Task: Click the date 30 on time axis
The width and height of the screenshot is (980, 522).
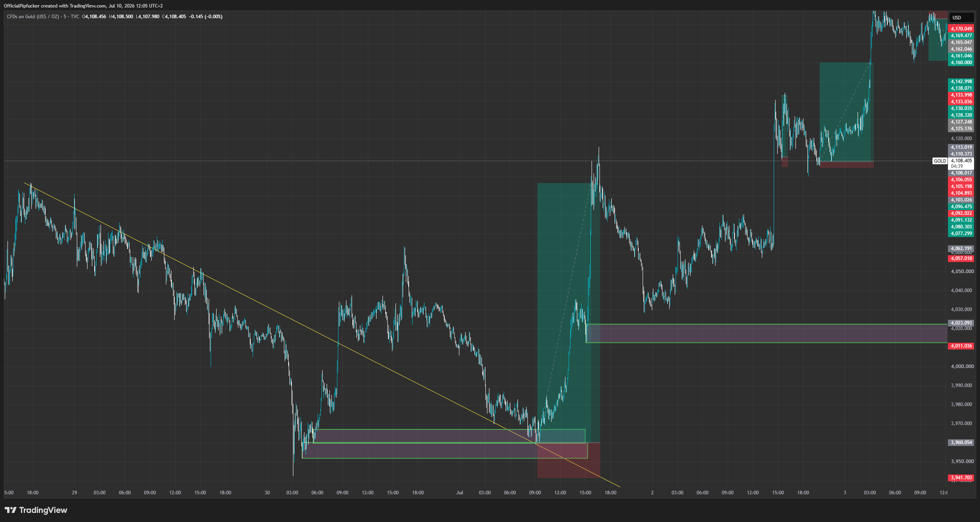Action: (267, 493)
